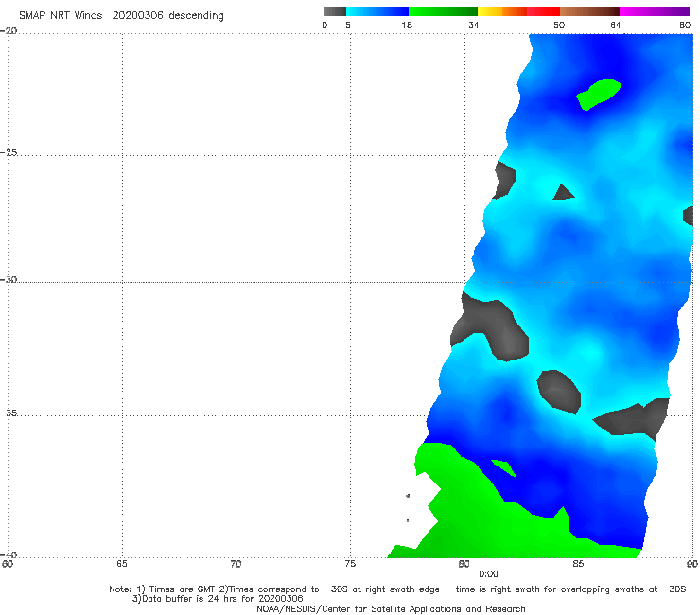Click the magenta segment of the wind color bar

pyautogui.click(x=655, y=11)
